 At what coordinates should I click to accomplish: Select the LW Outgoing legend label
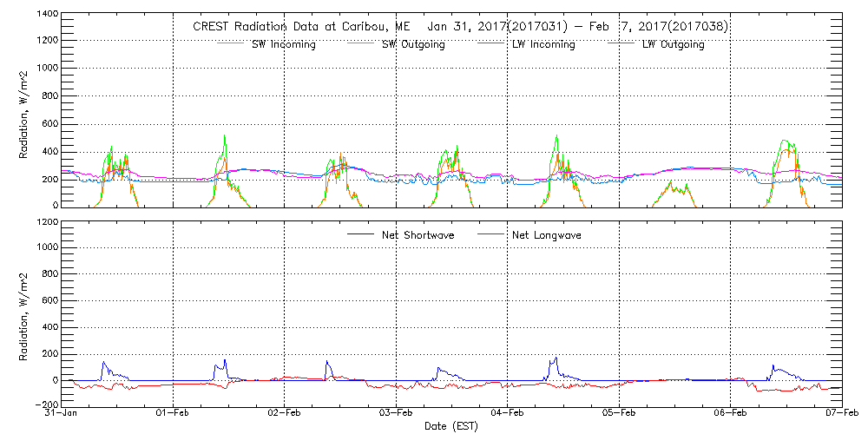click(x=673, y=44)
